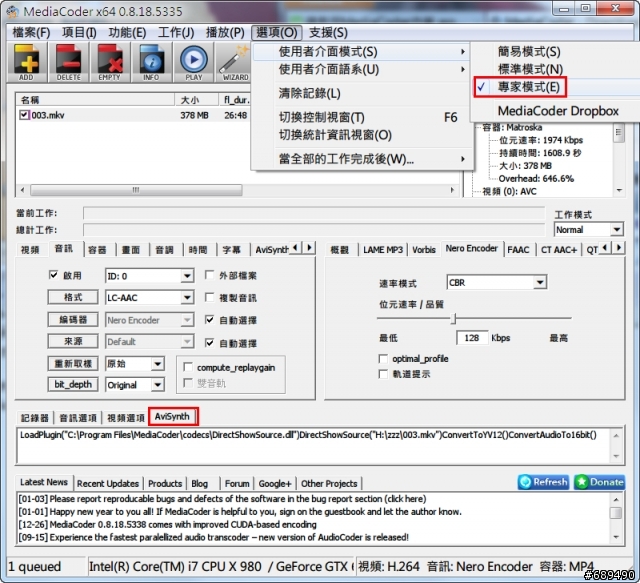Switch to the AviSynth bottom tab

click(172, 416)
